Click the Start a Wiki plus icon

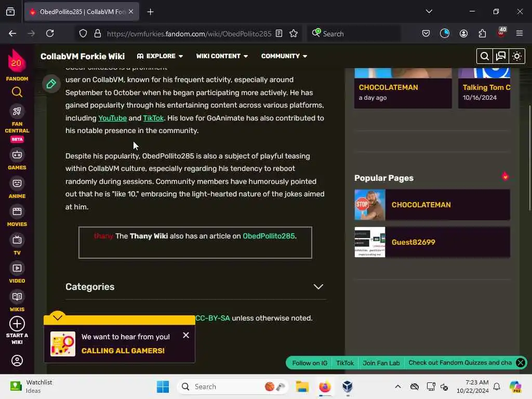coord(17,324)
